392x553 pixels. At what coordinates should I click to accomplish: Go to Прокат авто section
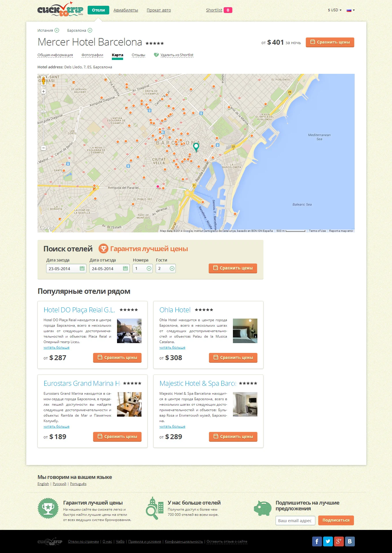(x=159, y=10)
